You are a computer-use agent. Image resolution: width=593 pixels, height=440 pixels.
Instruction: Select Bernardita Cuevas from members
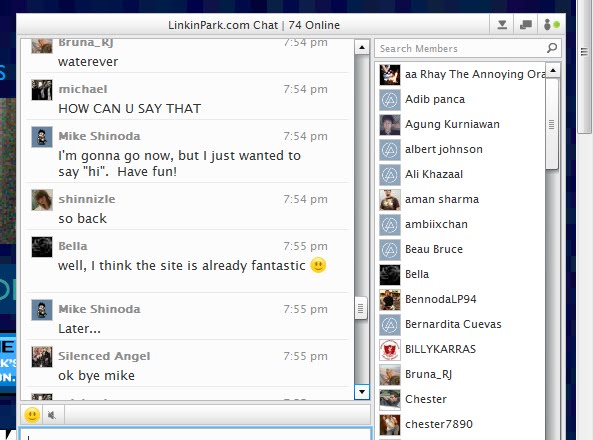coord(462,324)
